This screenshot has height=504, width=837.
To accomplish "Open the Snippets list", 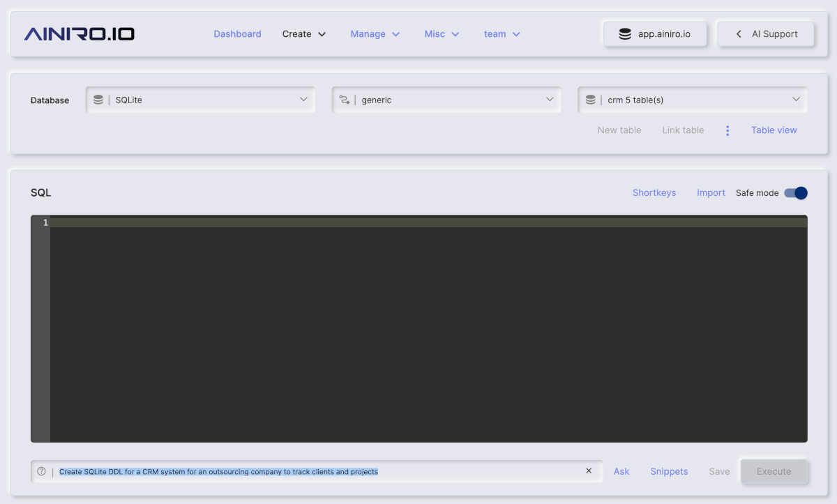I will (x=669, y=471).
